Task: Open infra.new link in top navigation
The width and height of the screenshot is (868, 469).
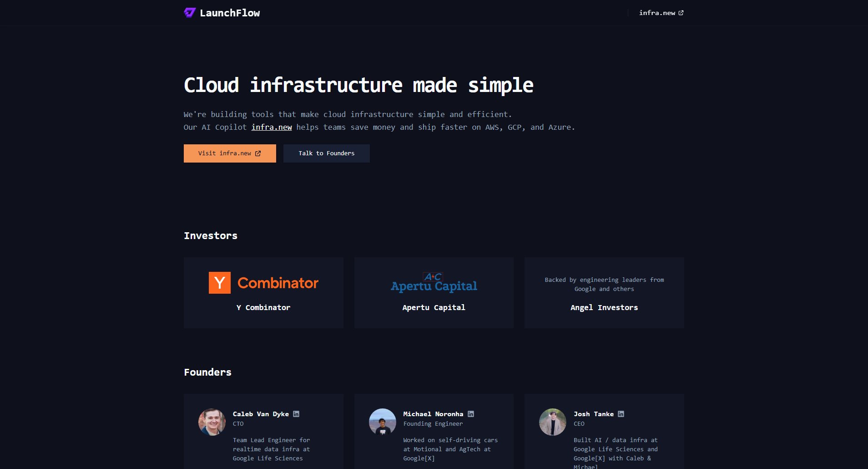Action: [661, 13]
